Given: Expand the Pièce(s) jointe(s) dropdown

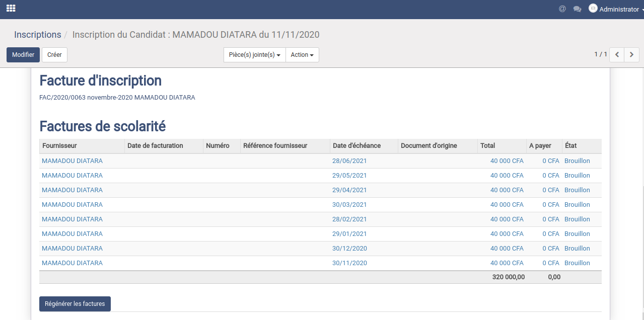Looking at the screenshot, I should pyautogui.click(x=254, y=55).
